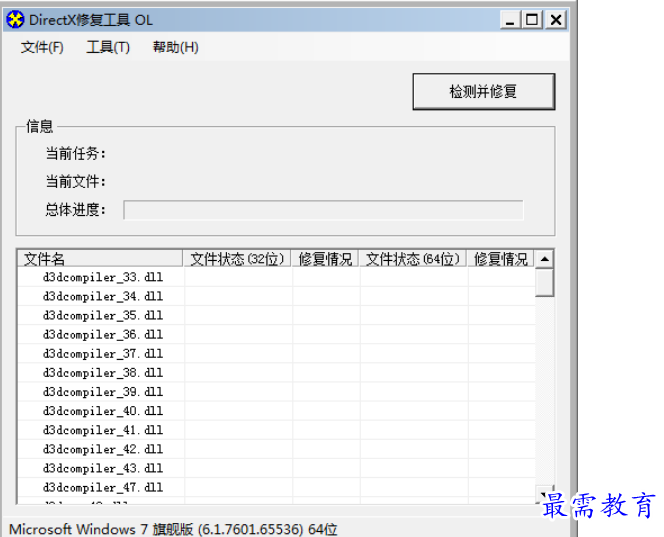Click the 文件状态(32位) column header
Image resolution: width=664 pixels, height=537 pixels.
point(237,258)
